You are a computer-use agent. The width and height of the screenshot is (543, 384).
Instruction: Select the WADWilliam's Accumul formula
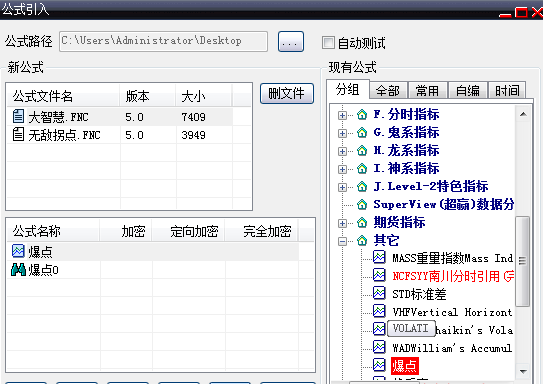click(x=452, y=348)
